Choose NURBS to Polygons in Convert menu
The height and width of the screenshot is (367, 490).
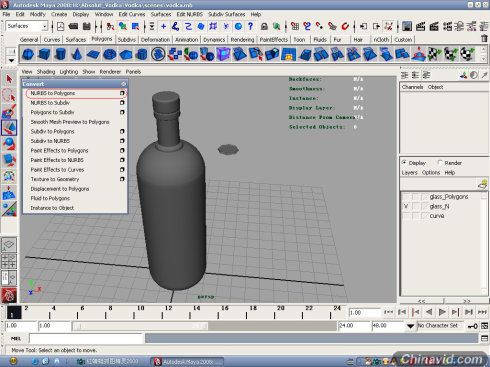click(x=76, y=93)
